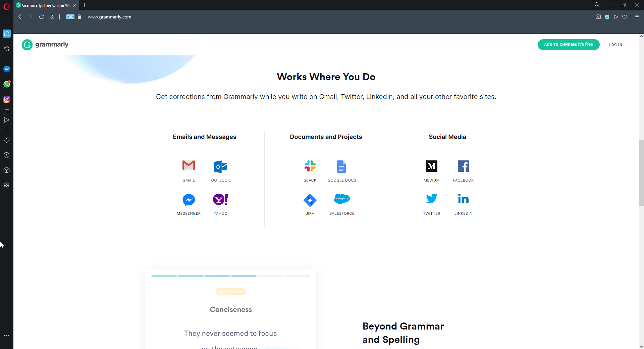644x349 pixels.
Task: Click the Gmail integration icon
Action: [189, 165]
